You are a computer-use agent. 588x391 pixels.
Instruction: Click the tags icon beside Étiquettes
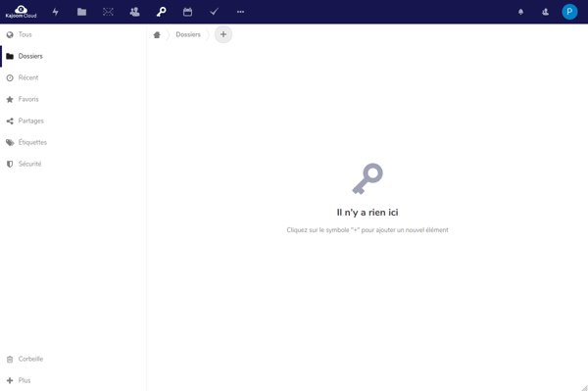10,142
